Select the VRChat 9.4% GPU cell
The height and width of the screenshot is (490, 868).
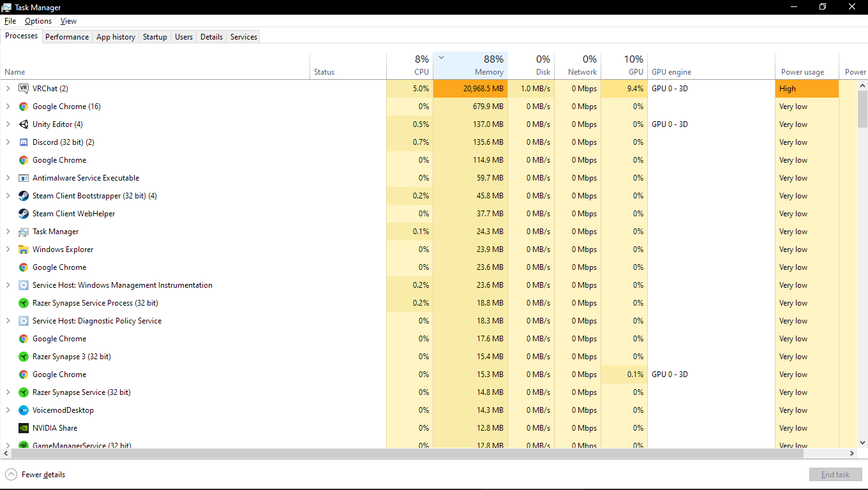click(624, 89)
